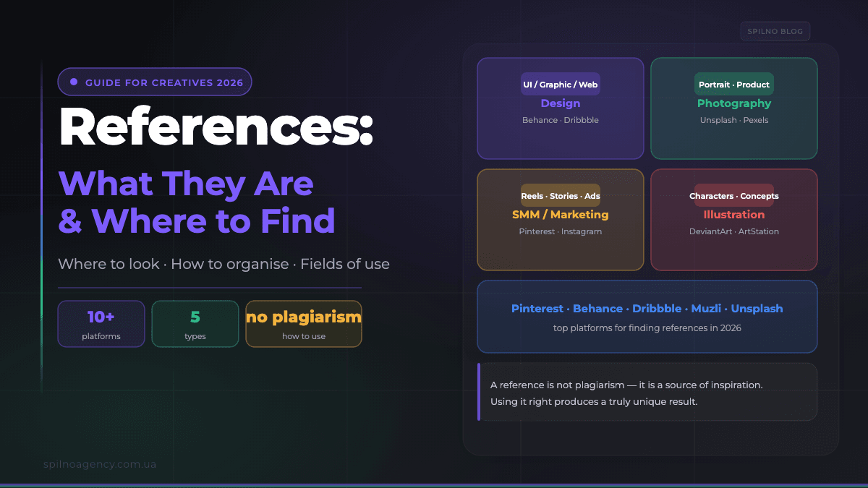
Task: Click 'Pinterest · Instagram' under SMM / Marketing
Action: tap(561, 231)
